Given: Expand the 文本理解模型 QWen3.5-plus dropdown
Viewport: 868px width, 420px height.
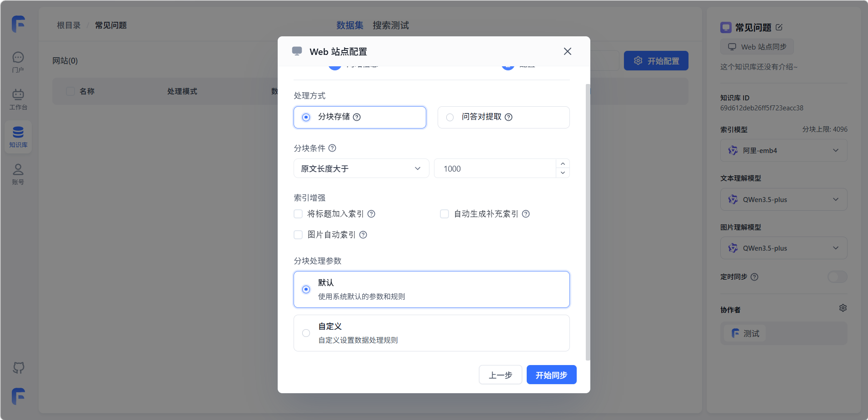Looking at the screenshot, I should [x=783, y=199].
